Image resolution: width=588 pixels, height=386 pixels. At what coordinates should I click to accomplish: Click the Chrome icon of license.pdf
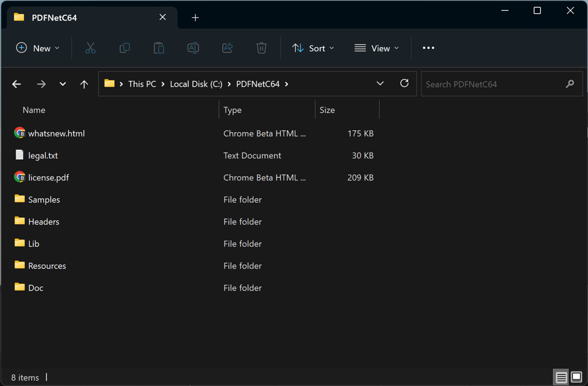[19, 177]
